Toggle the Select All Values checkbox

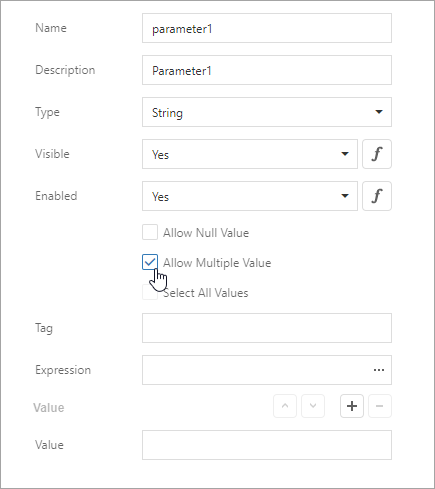(x=150, y=292)
